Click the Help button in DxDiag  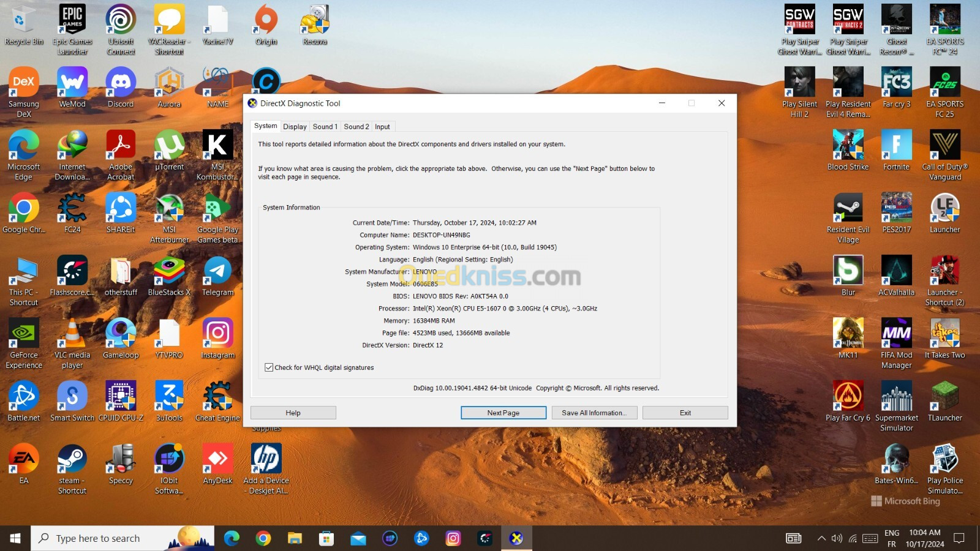click(x=293, y=413)
